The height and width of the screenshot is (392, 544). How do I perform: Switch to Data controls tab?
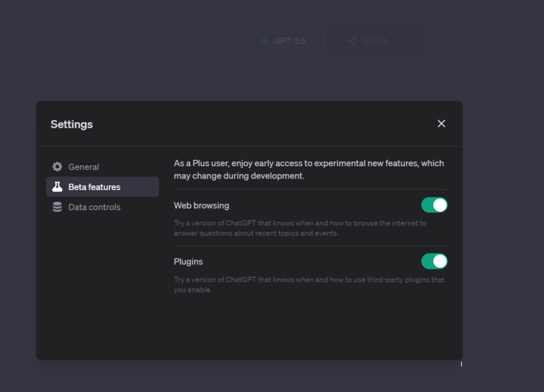(102, 207)
